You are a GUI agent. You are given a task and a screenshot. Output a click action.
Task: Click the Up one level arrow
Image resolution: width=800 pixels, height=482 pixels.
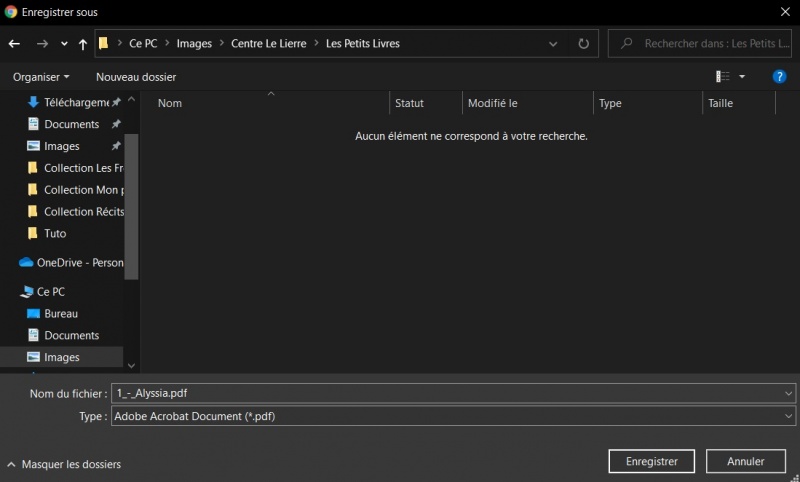click(x=83, y=44)
